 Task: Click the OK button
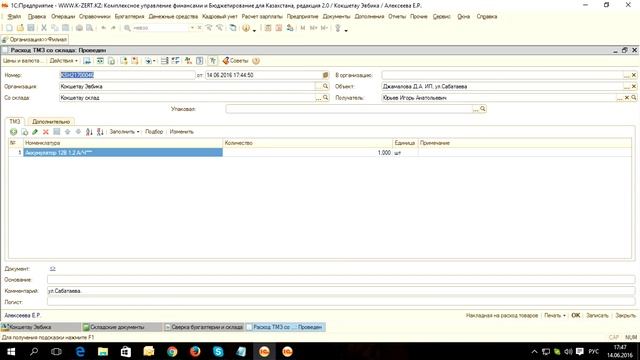click(x=576, y=316)
